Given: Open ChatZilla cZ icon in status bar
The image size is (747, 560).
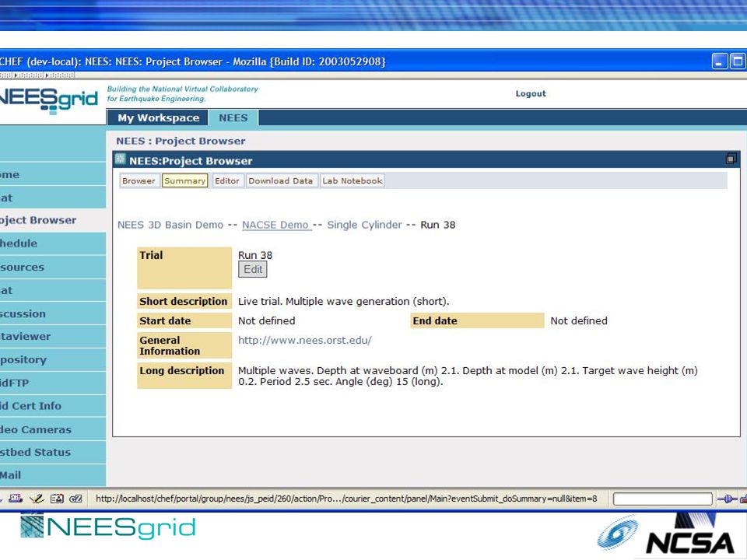Looking at the screenshot, I should click(75, 499).
